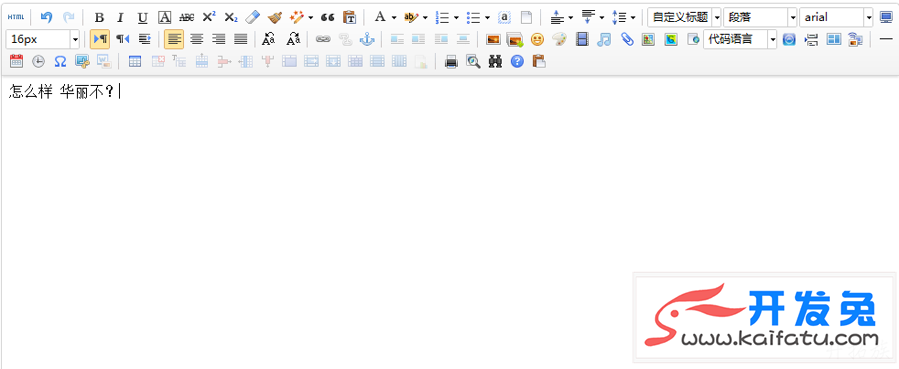Undo the last edit
Screen dimensions: 899x369
[x=46, y=17]
